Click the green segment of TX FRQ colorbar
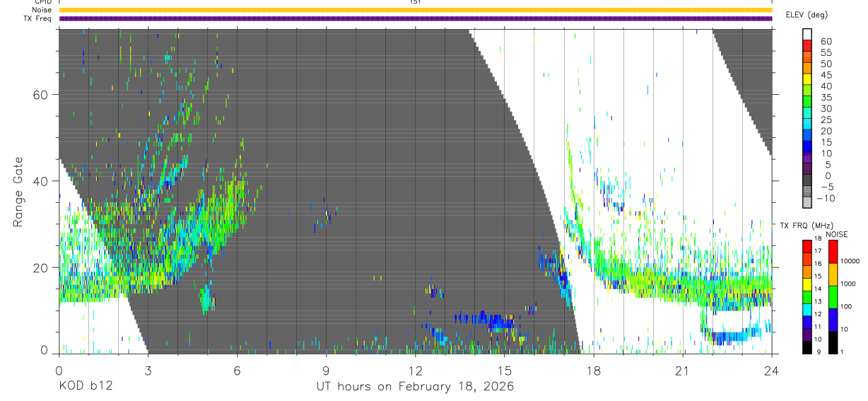 [x=807, y=296]
